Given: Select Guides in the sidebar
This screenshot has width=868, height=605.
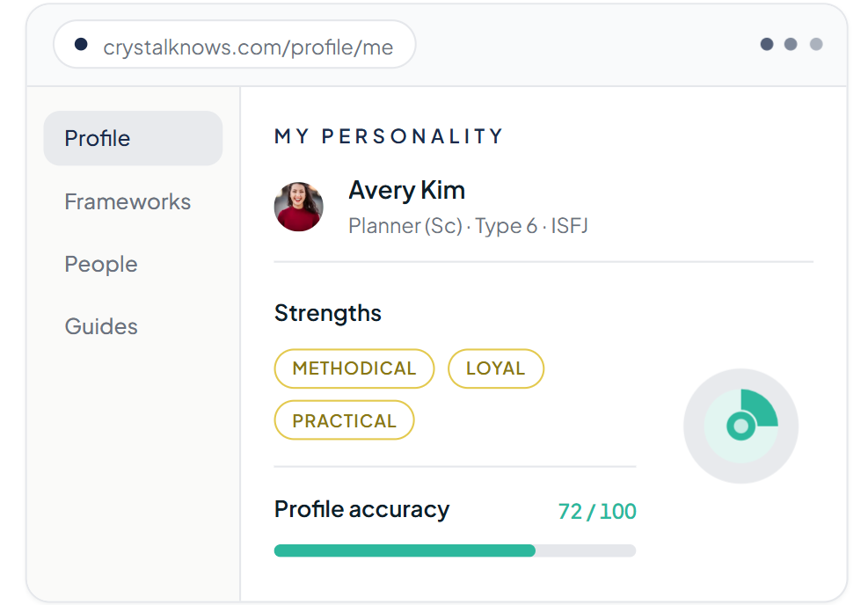Looking at the screenshot, I should 101,326.
